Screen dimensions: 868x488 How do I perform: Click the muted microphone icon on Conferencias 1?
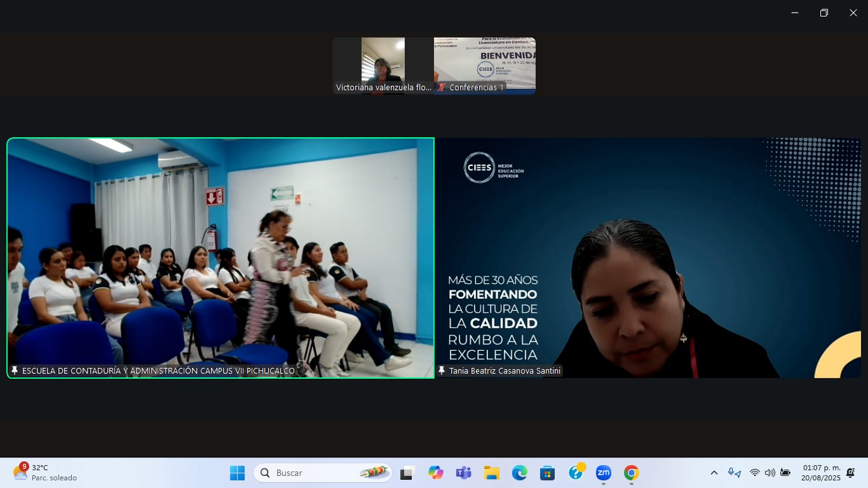[442, 87]
